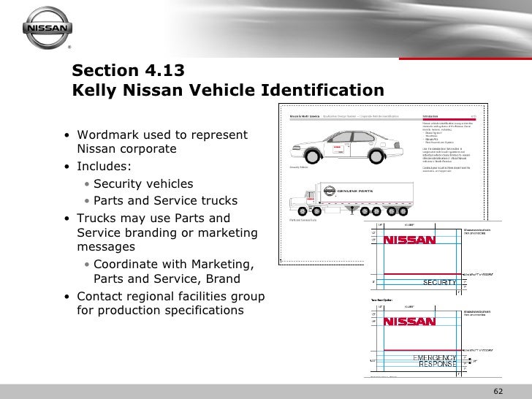Image resolution: width=532 pixels, height=399 pixels.
Task: Click the 'Parts and Service trucks' sub-bullet
Action: click(x=165, y=200)
